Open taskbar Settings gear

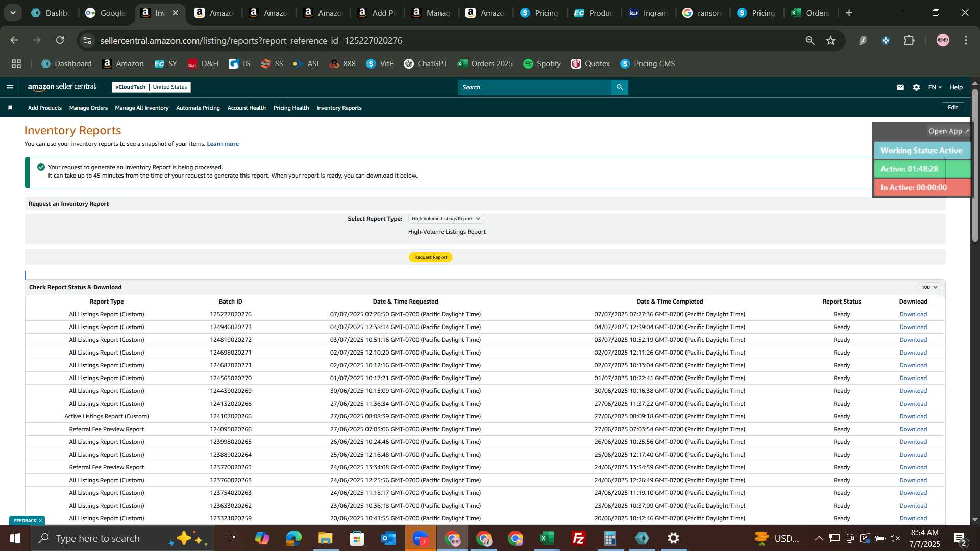[674, 538]
